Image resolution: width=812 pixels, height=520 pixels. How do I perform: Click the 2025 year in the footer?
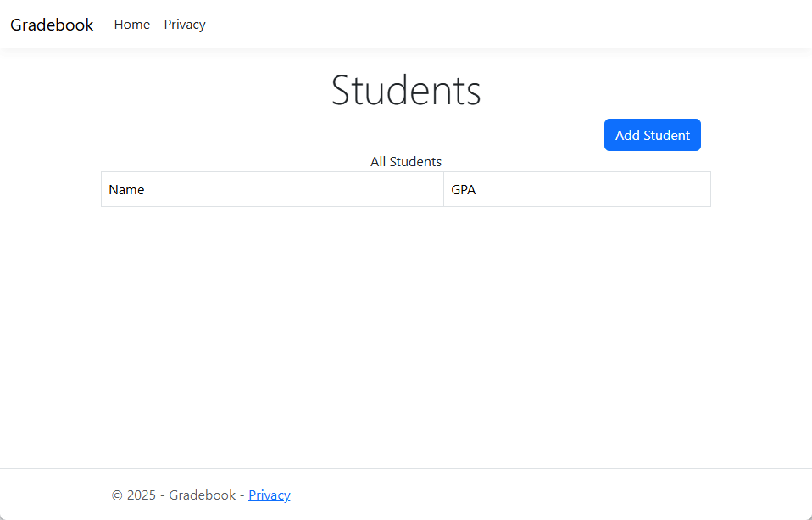(141, 495)
